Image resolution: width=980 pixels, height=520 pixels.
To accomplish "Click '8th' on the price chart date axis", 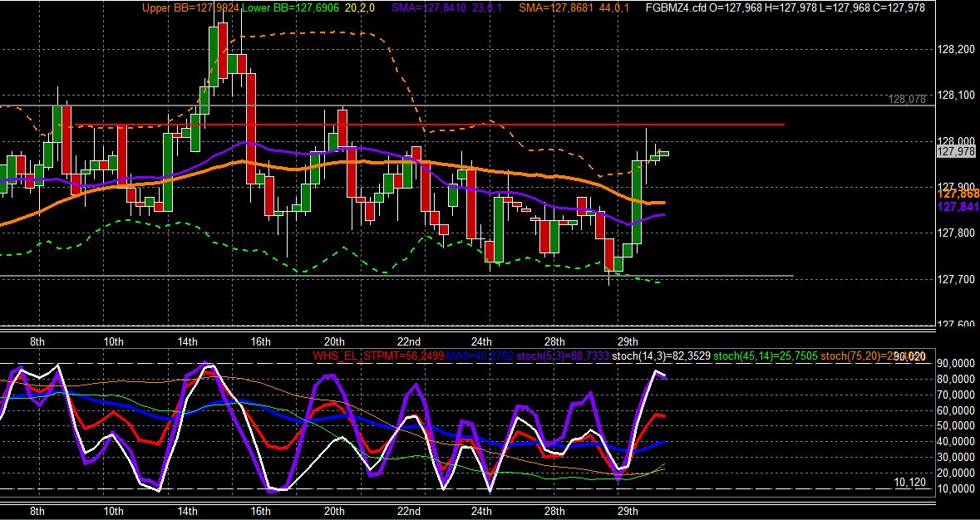I will coord(37,341).
